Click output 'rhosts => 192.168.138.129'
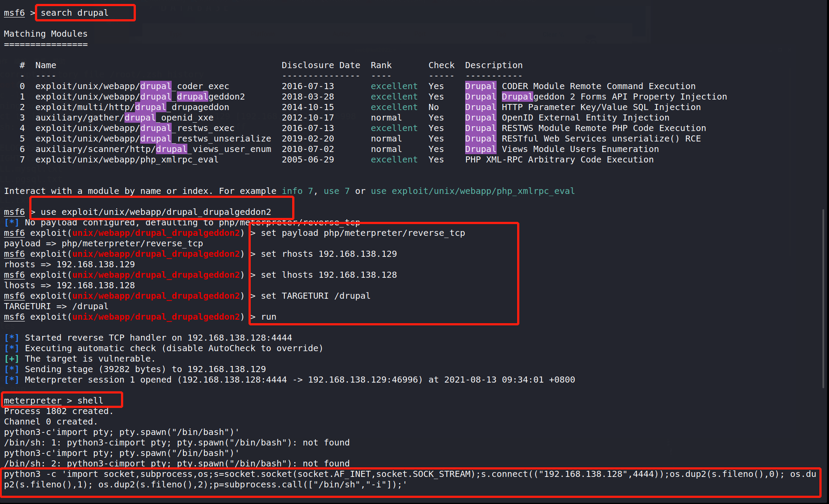The height and width of the screenshot is (504, 829). point(69,264)
